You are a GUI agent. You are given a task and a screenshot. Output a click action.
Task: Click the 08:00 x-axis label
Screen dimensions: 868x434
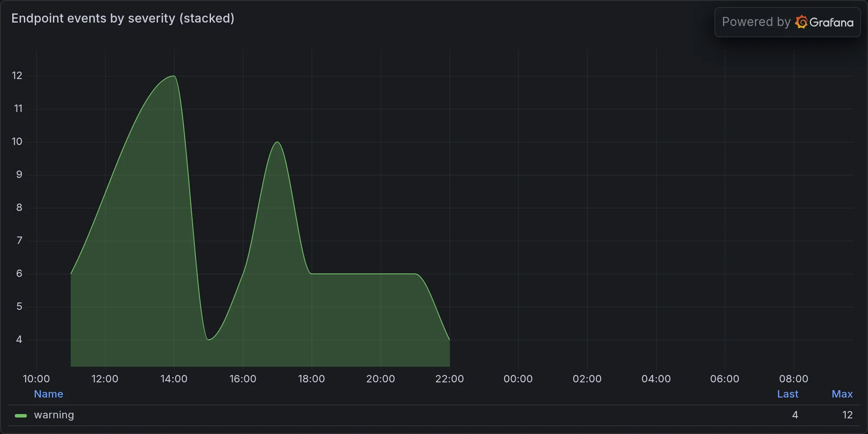(x=794, y=379)
